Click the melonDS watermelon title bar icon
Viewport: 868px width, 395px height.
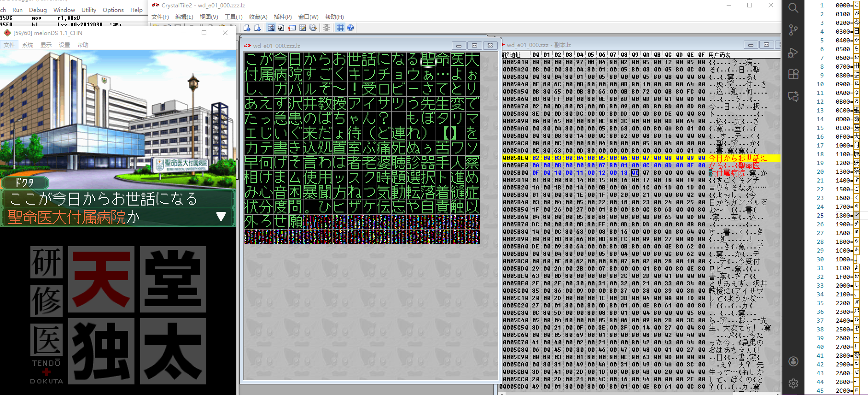click(x=7, y=33)
